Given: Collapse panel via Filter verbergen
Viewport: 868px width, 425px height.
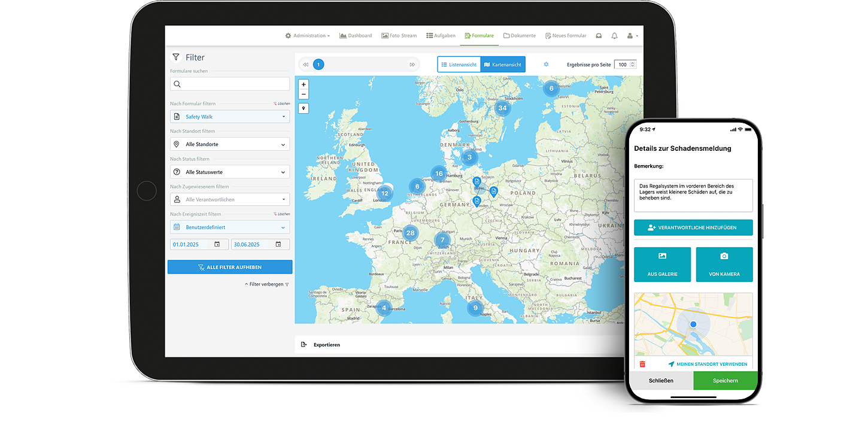Looking at the screenshot, I should click(266, 284).
